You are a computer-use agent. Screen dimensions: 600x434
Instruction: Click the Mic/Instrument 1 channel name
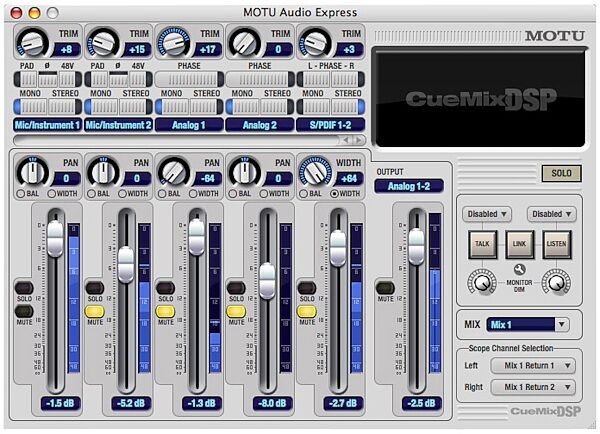click(47, 125)
